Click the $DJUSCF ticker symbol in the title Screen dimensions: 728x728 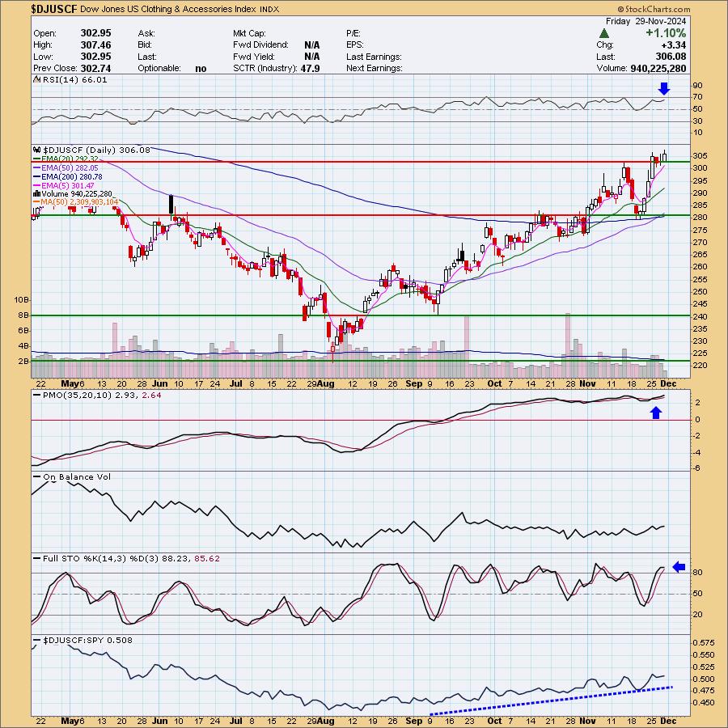(54, 9)
